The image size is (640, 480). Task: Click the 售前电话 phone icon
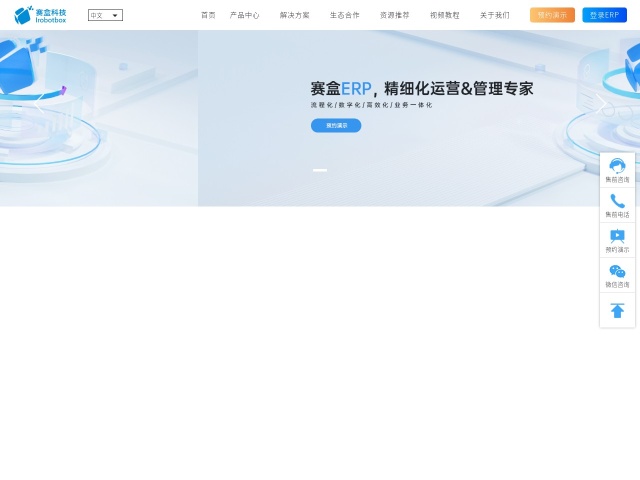[617, 201]
